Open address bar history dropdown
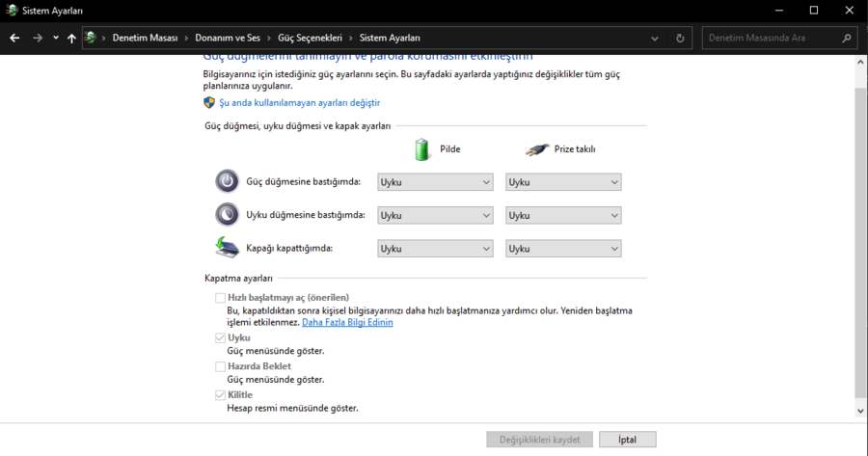The height and width of the screenshot is (456, 868). click(655, 39)
